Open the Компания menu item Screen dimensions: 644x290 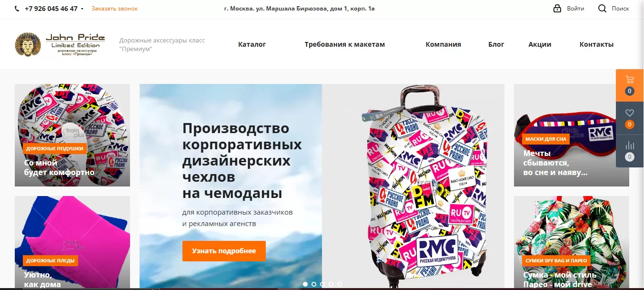(443, 44)
